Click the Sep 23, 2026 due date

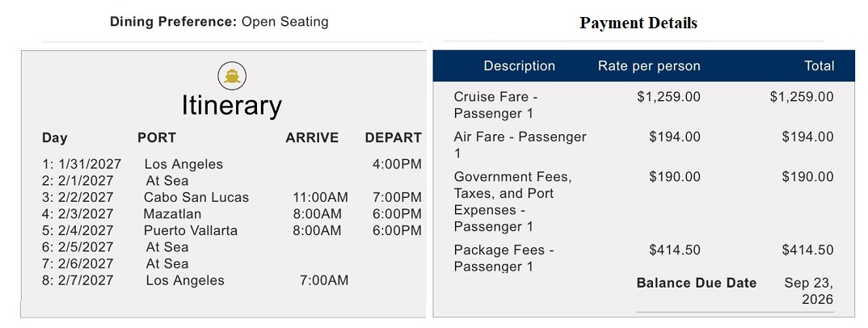810,291
